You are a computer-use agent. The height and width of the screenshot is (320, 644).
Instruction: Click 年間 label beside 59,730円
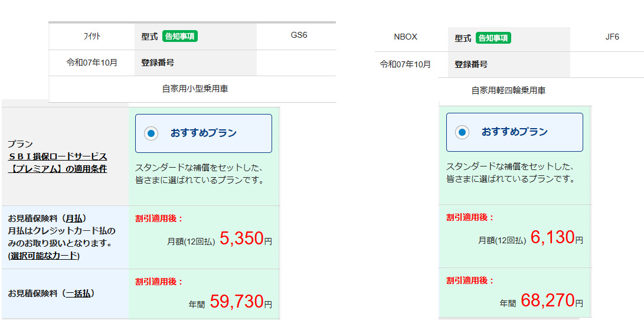click(x=197, y=305)
